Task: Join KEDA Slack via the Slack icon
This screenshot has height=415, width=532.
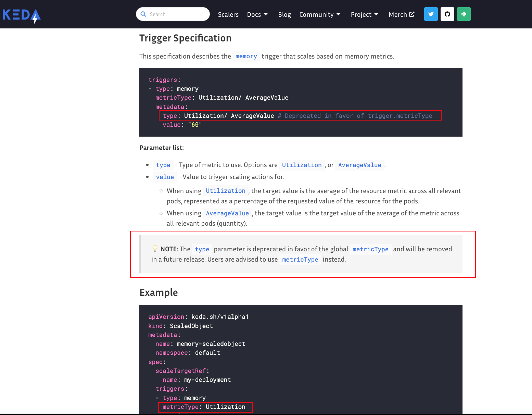Action: tap(464, 14)
